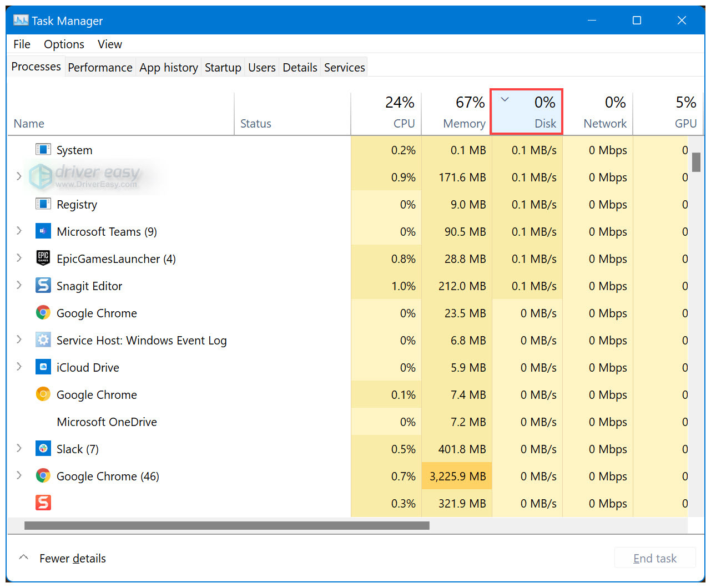
Task: Click Fewer details to collapse view
Action: pos(72,558)
